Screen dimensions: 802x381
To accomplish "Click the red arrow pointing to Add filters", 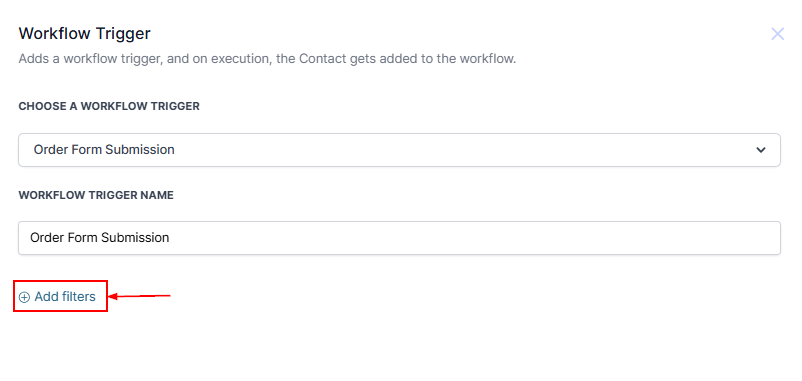I will (x=140, y=296).
